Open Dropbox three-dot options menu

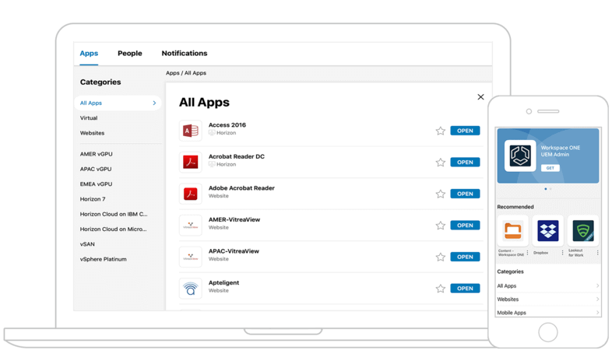point(562,253)
